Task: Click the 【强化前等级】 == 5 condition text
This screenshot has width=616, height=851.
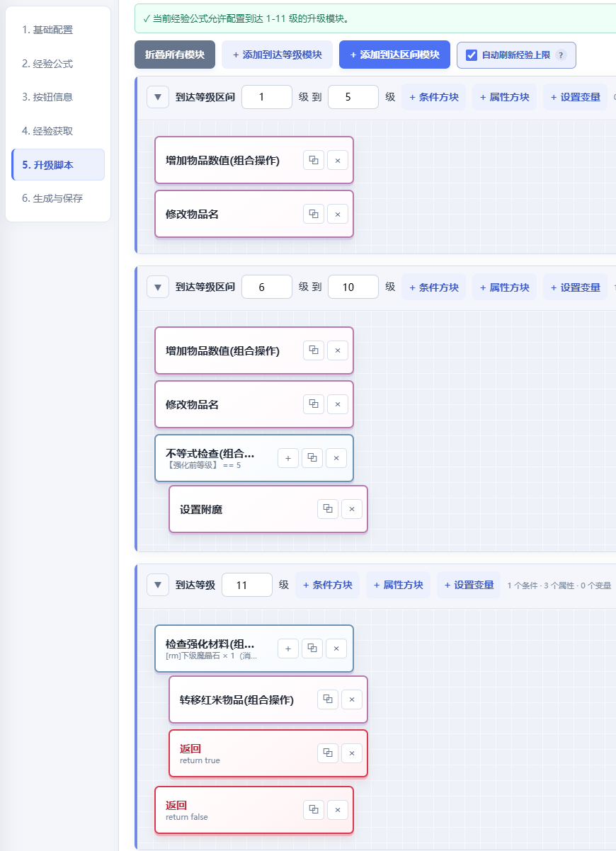Action: pos(203,465)
